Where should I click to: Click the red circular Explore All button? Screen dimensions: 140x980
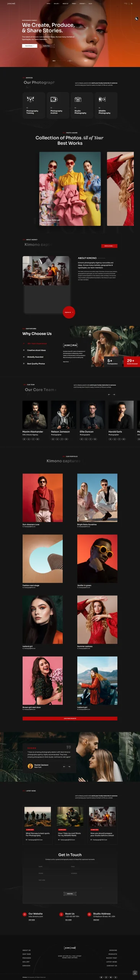click(68, 312)
